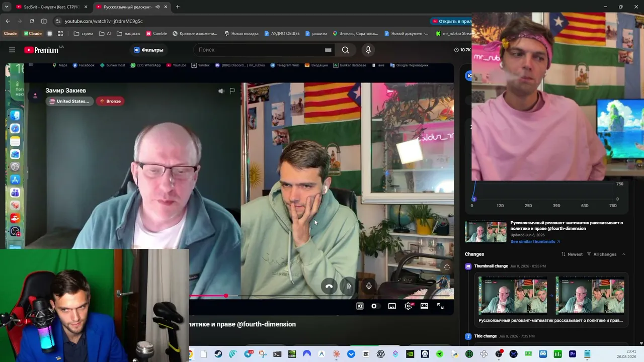Open the AI bookmarks folder
Image resolution: width=644 pixels, height=362 pixels.
point(105,34)
